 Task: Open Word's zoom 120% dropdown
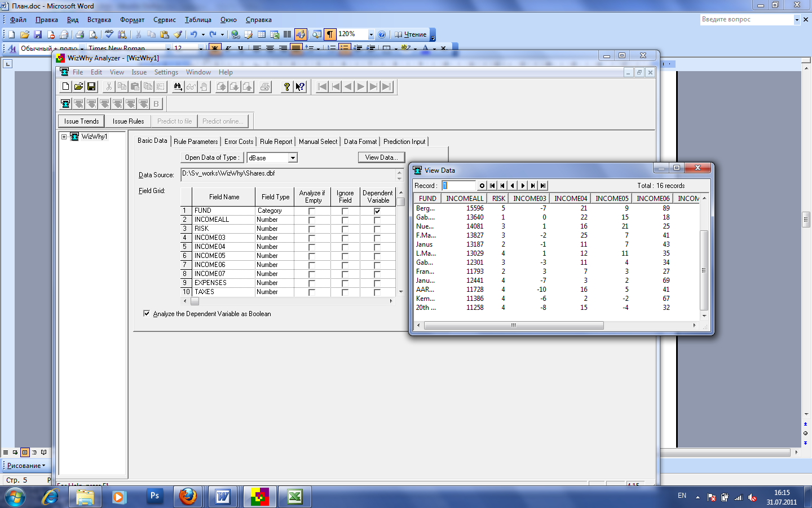tap(371, 34)
